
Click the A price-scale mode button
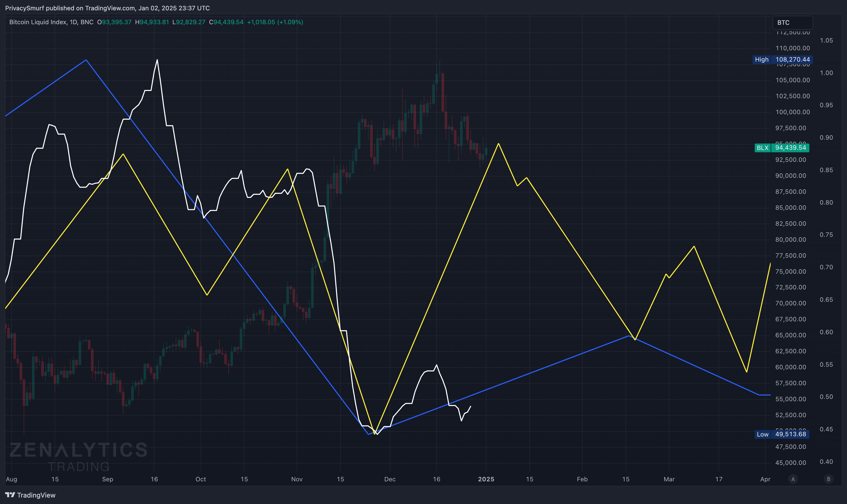coord(793,479)
